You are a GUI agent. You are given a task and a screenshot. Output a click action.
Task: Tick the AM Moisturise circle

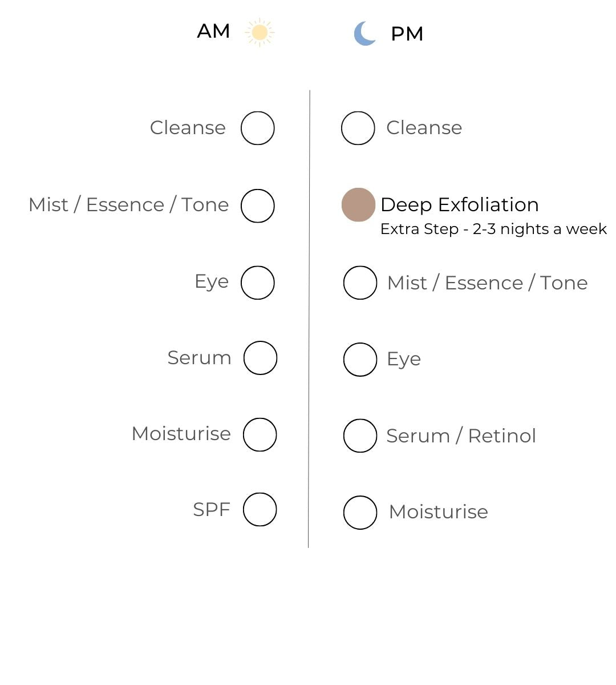click(x=260, y=434)
